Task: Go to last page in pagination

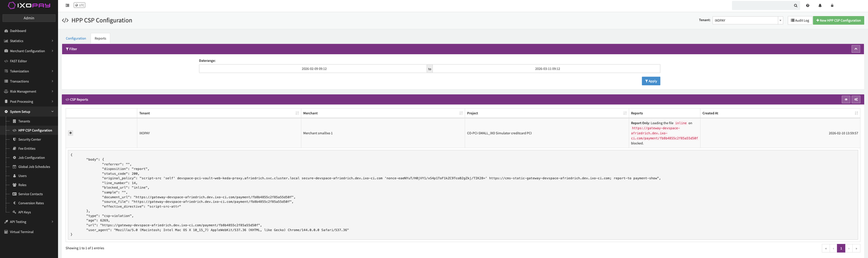Action: tap(857, 248)
